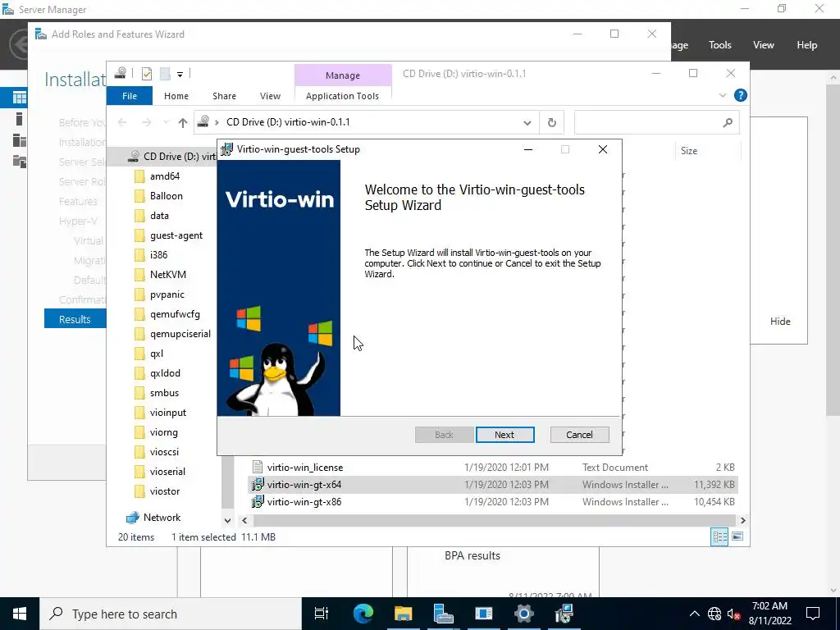Viewport: 840px width, 630px height.
Task: Select the Application Tools tab
Action: tap(342, 96)
